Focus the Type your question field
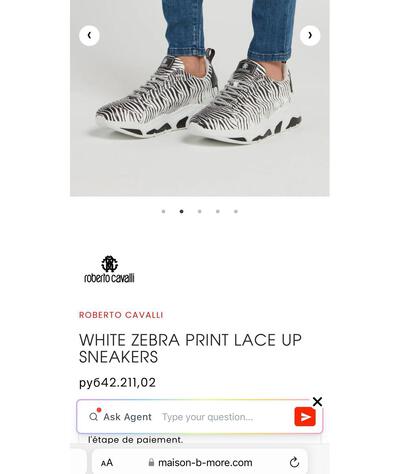400x474 pixels. point(225,417)
